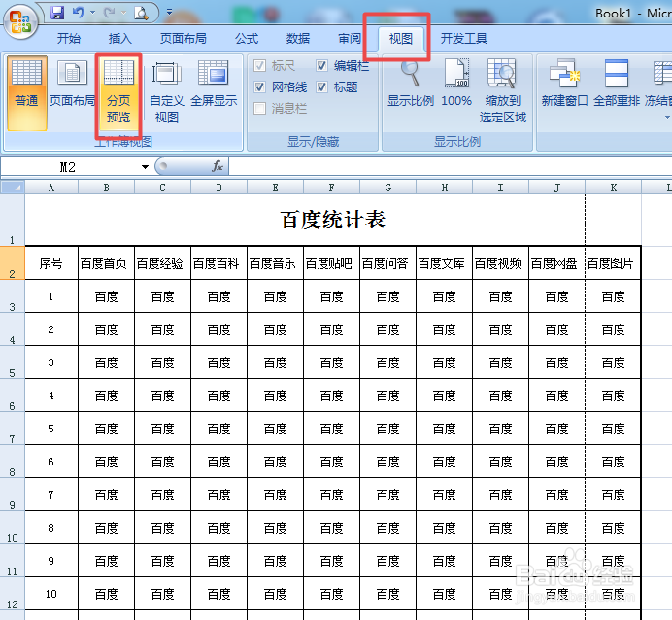Click the redo arrow icon
The width and height of the screenshot is (672, 620).
click(x=110, y=13)
